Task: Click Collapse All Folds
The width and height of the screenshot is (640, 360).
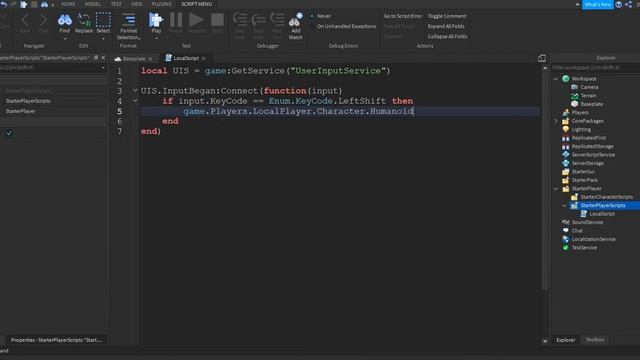Action: click(447, 36)
